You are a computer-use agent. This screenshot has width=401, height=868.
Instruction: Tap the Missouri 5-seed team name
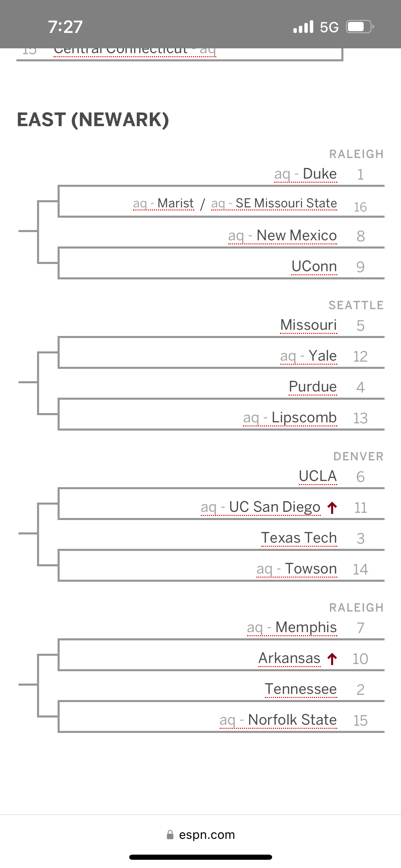(x=308, y=325)
